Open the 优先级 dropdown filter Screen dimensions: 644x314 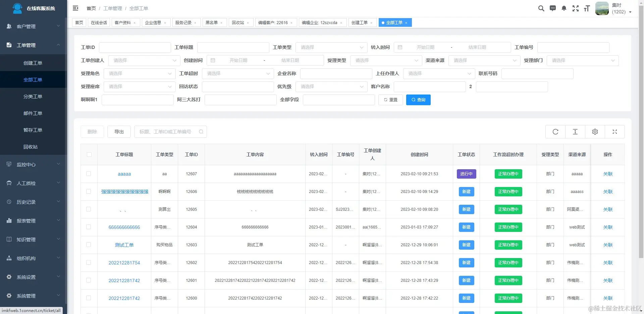[x=331, y=86]
